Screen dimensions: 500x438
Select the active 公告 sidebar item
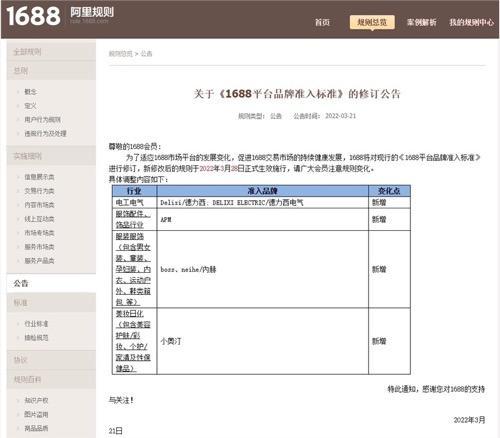click(51, 283)
